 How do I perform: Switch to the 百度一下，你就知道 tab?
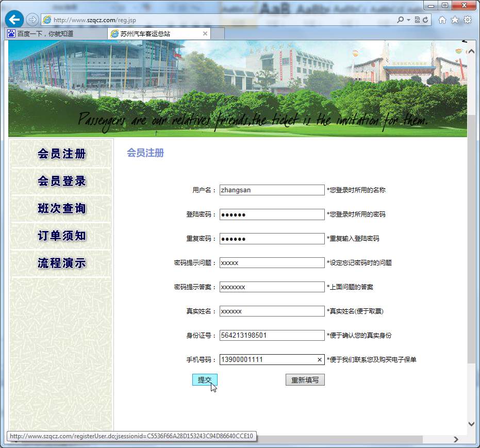pyautogui.click(x=56, y=34)
